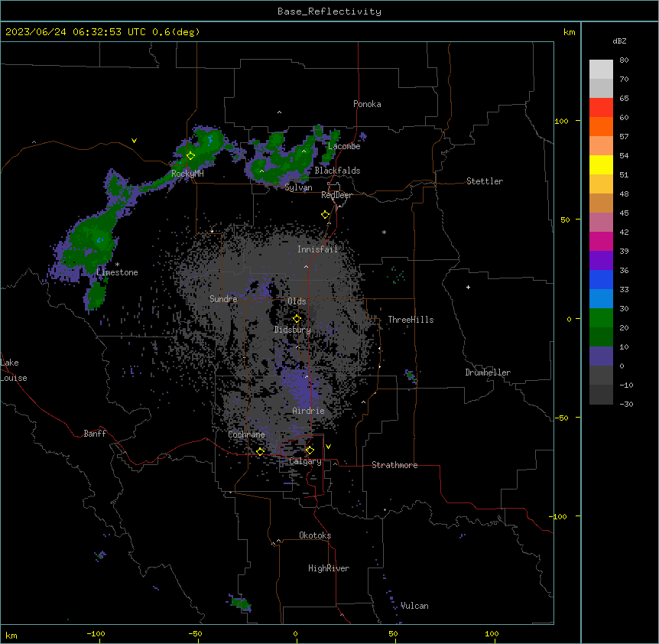Click the km unit label at top right

coord(569,32)
